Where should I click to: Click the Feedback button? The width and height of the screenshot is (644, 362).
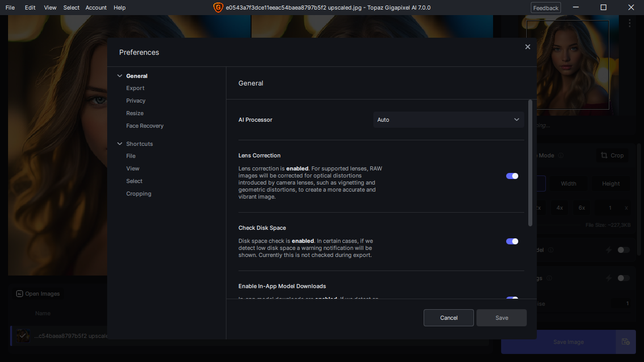click(x=546, y=8)
